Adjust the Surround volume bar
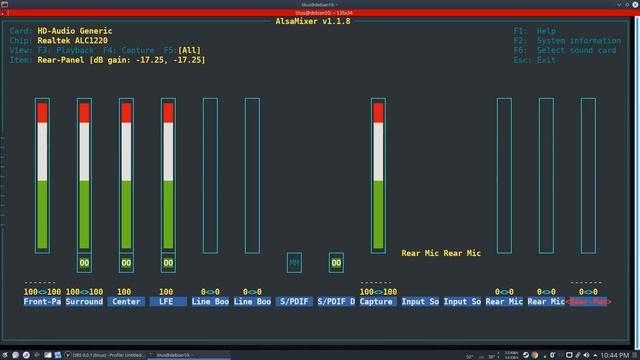This screenshot has height=360, width=640. pos(84,176)
